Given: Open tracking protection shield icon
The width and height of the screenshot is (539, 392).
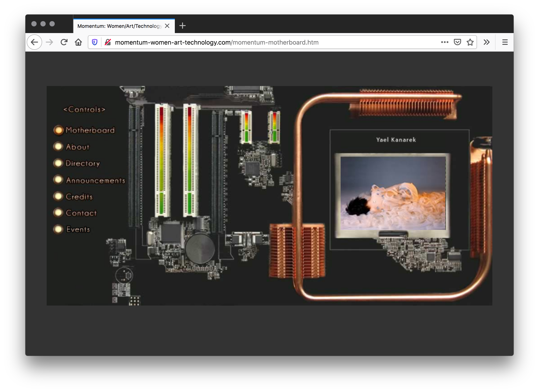Looking at the screenshot, I should [95, 42].
